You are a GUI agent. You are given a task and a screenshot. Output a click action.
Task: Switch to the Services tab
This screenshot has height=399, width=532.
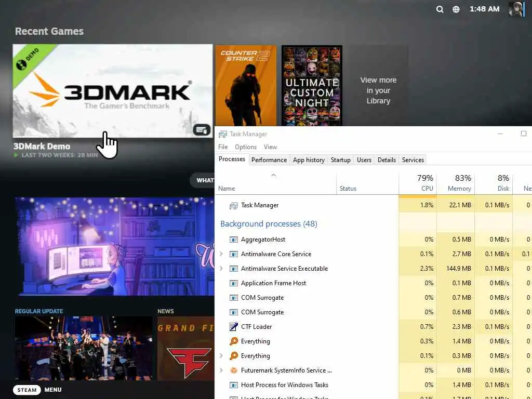pyautogui.click(x=413, y=160)
